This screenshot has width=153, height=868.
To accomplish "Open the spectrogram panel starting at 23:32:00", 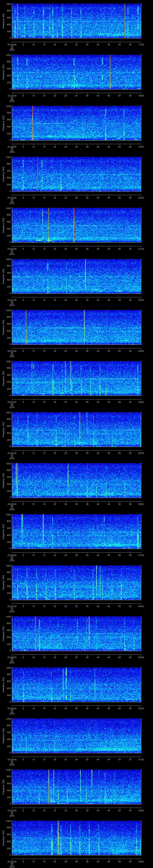I will (x=77, y=838).
